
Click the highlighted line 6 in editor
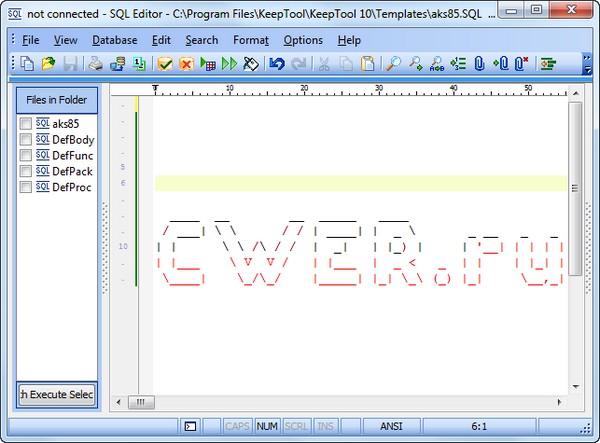pyautogui.click(x=360, y=184)
